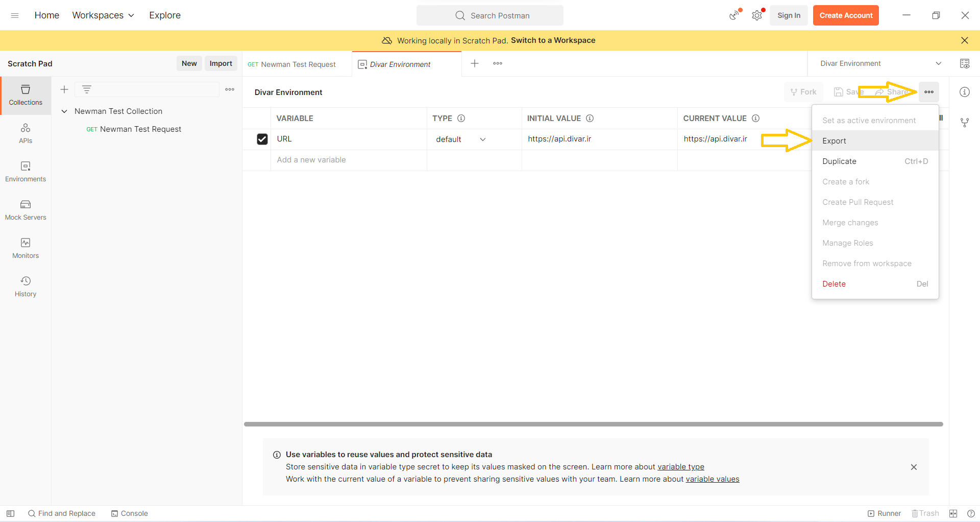Open collections options three-dot menu
The image size is (980, 522).
point(230,89)
